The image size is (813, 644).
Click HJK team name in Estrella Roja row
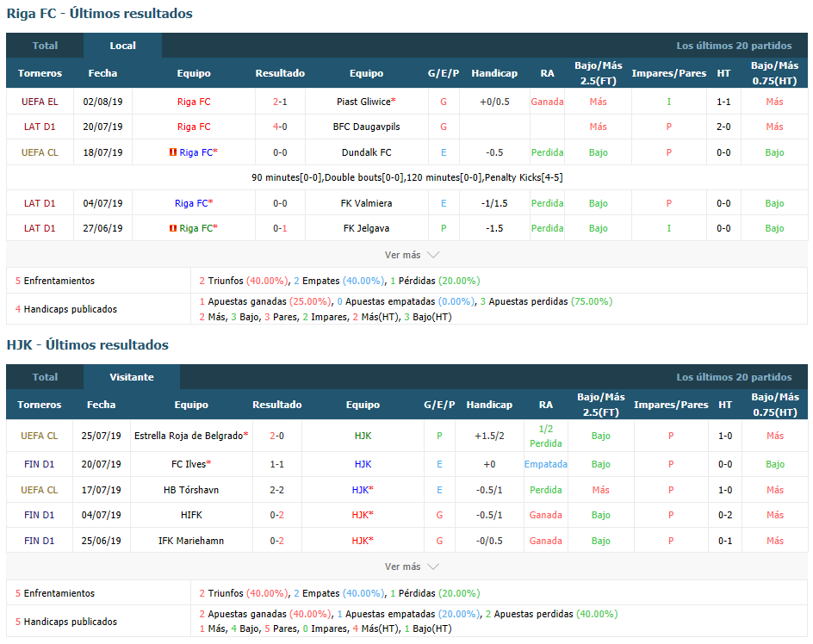363,436
